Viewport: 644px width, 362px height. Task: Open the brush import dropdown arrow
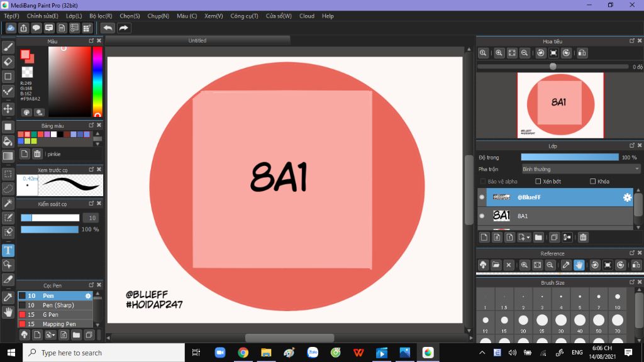[53, 336]
